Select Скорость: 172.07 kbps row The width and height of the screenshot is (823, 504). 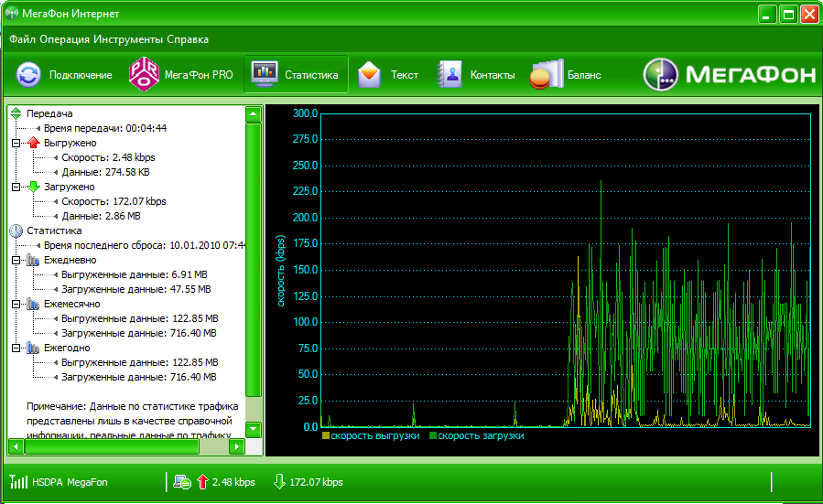(x=114, y=201)
